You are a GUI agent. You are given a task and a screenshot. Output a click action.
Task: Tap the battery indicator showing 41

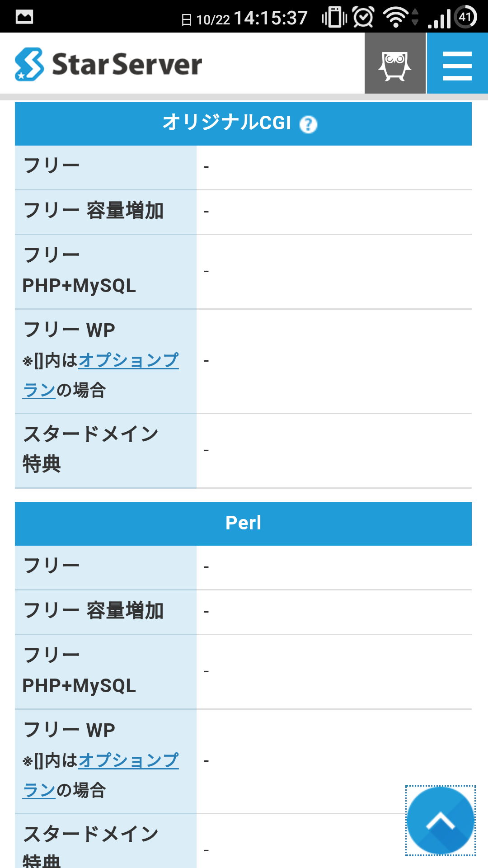(x=465, y=17)
